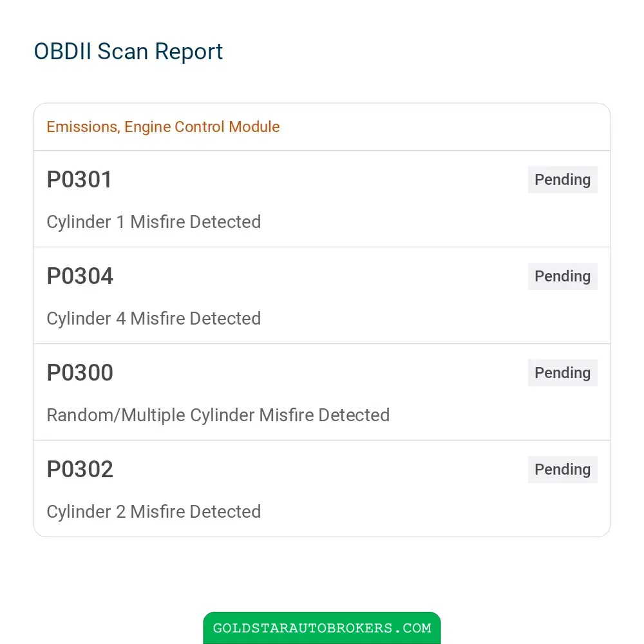644x644 pixels.
Task: Select the Cylinder 4 Misfire Detected description
Action: [x=154, y=319]
